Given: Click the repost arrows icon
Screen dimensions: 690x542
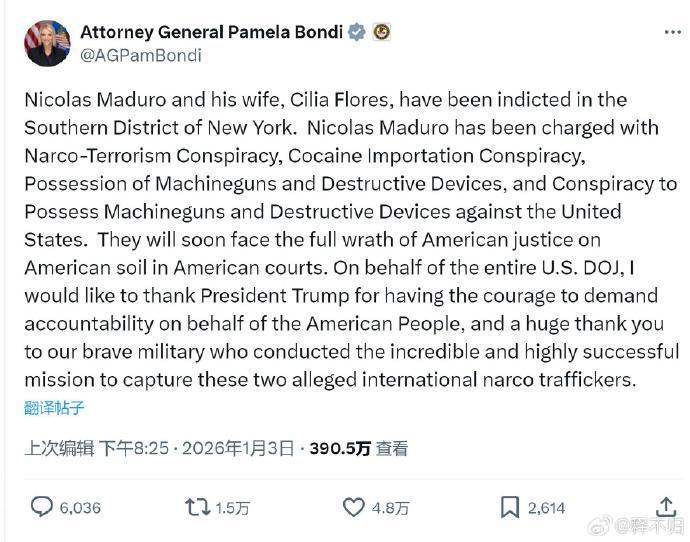Looking at the screenshot, I should pos(198,507).
